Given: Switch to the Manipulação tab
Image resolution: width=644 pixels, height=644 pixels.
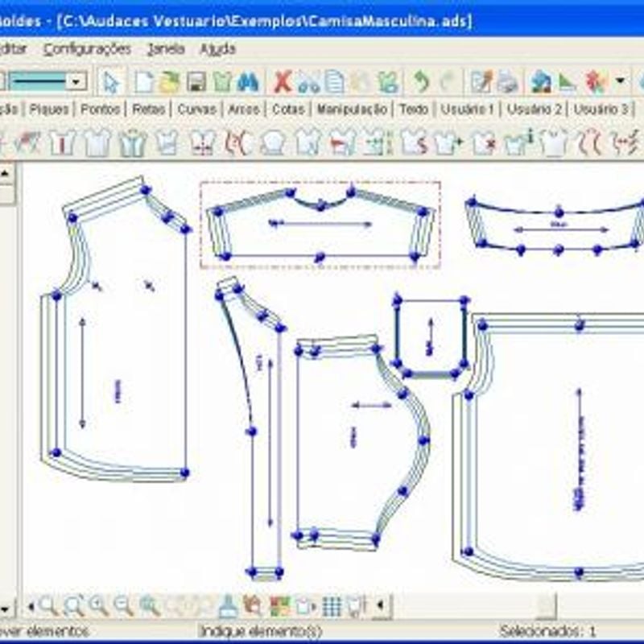Looking at the screenshot, I should pyautogui.click(x=351, y=109).
